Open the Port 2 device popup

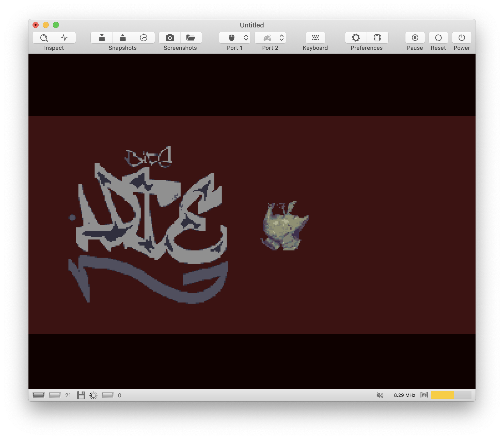270,38
